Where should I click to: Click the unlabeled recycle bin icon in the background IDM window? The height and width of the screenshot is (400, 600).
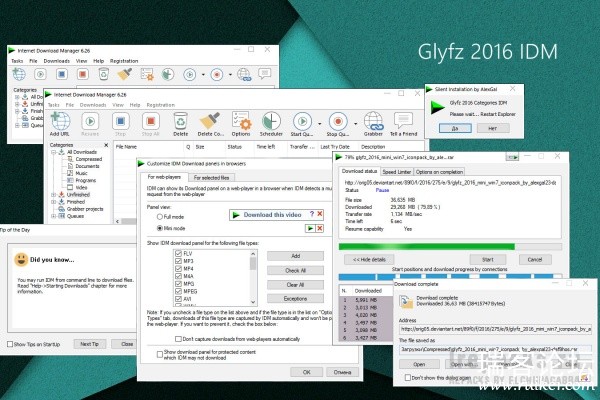coord(104,74)
